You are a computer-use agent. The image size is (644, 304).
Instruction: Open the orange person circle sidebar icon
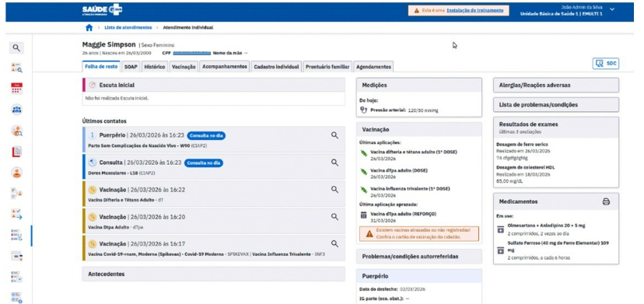[x=16, y=173]
